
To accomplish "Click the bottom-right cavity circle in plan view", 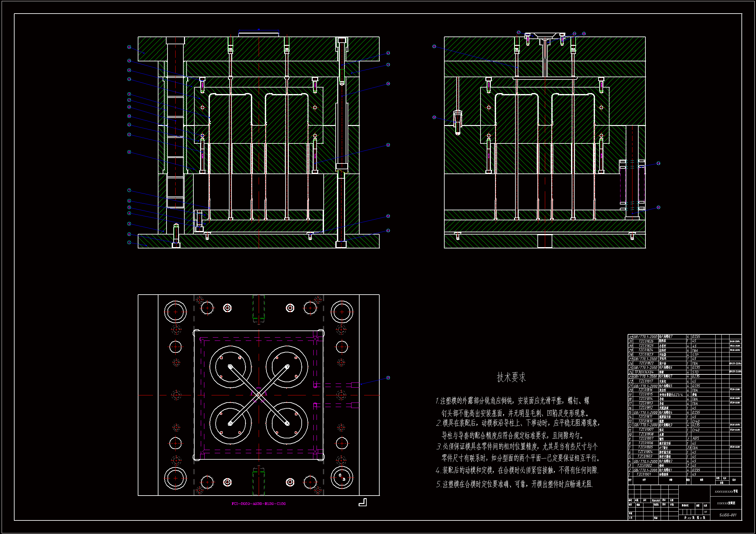I will [x=287, y=424].
